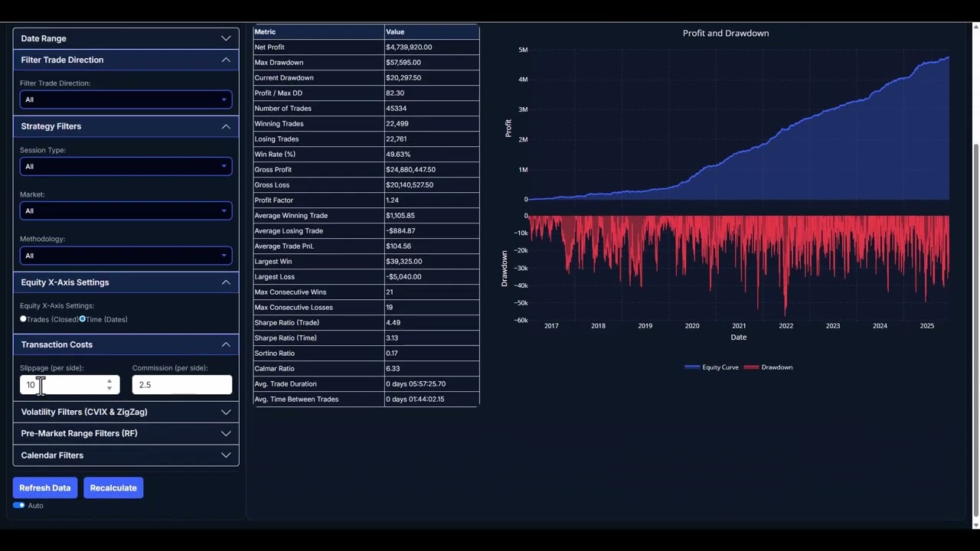Click the Number of Trades value 45334
Viewport: 980px width, 551px height.
(397, 109)
